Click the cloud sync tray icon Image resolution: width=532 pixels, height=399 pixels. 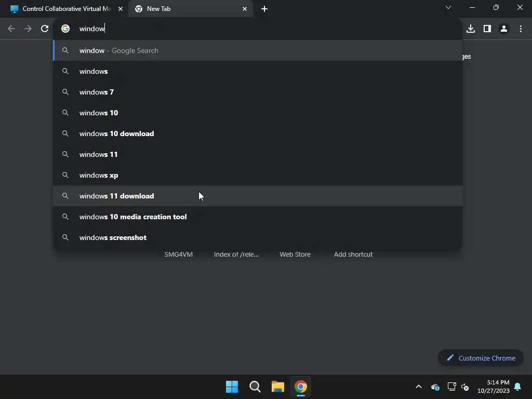coord(435,387)
